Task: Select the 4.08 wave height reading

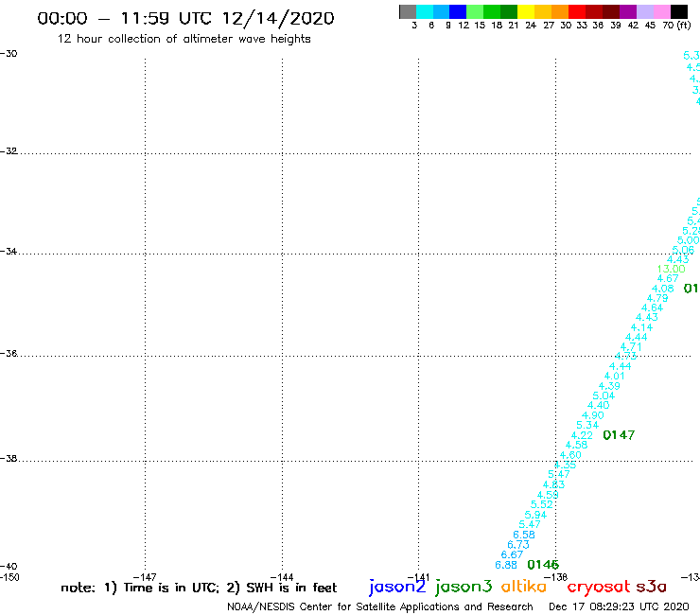Action: pyautogui.click(x=662, y=289)
